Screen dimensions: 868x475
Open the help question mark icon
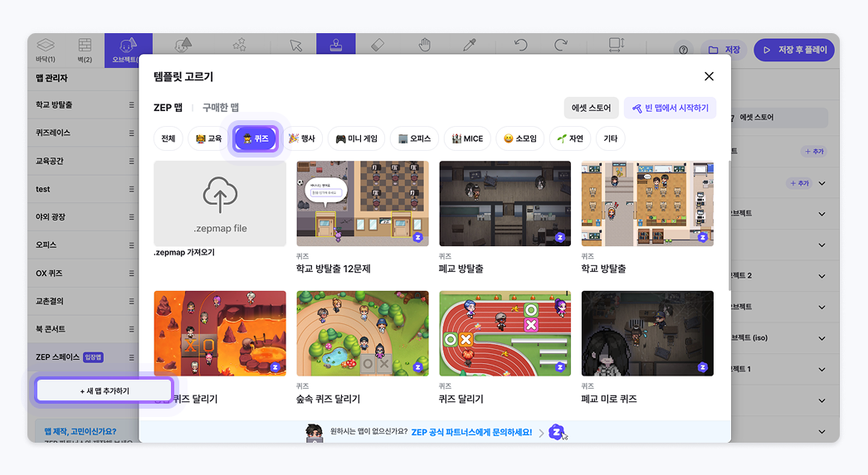point(684,50)
